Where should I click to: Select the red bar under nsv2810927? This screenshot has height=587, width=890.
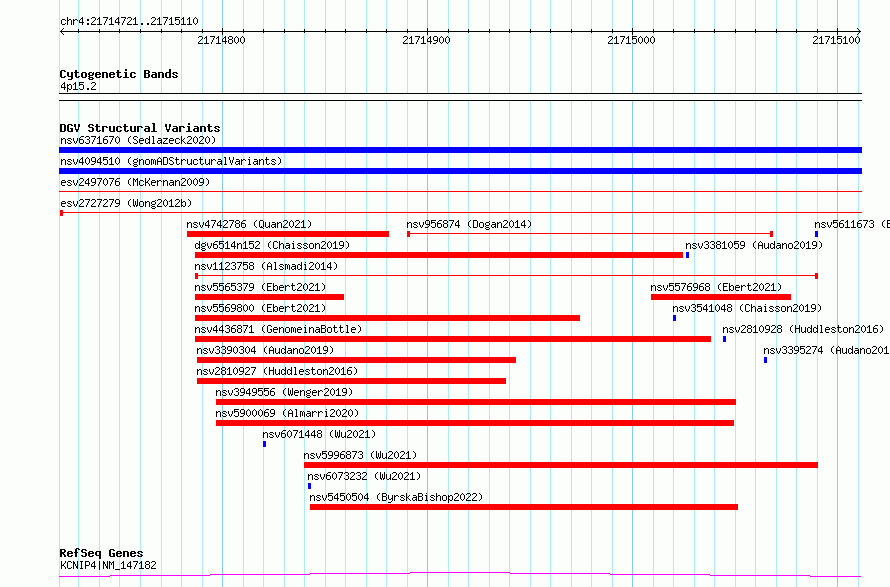point(351,381)
